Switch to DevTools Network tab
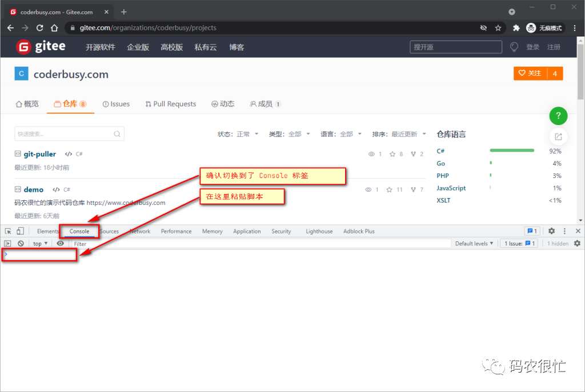This screenshot has width=585, height=392. [x=140, y=231]
